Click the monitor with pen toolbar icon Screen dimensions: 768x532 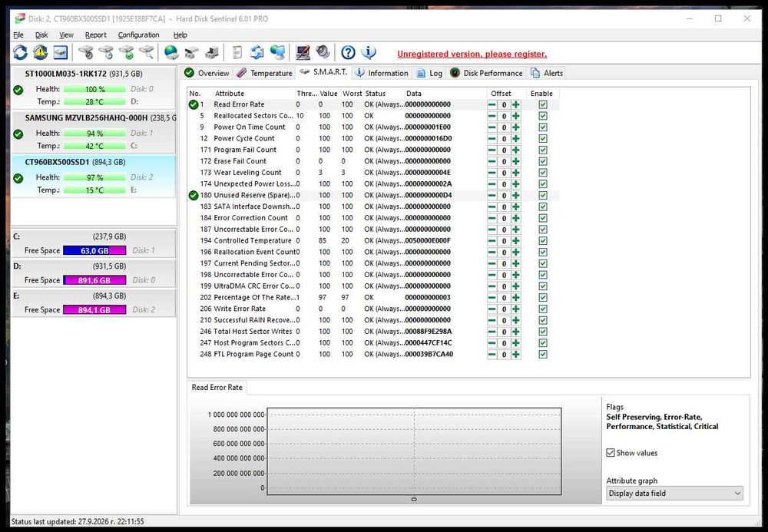click(302, 52)
